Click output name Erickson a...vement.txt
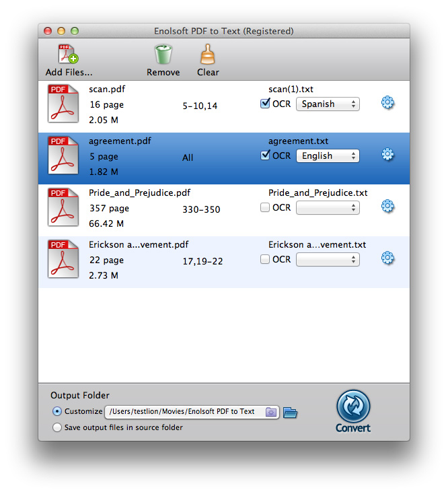The image size is (448, 494). 317,244
